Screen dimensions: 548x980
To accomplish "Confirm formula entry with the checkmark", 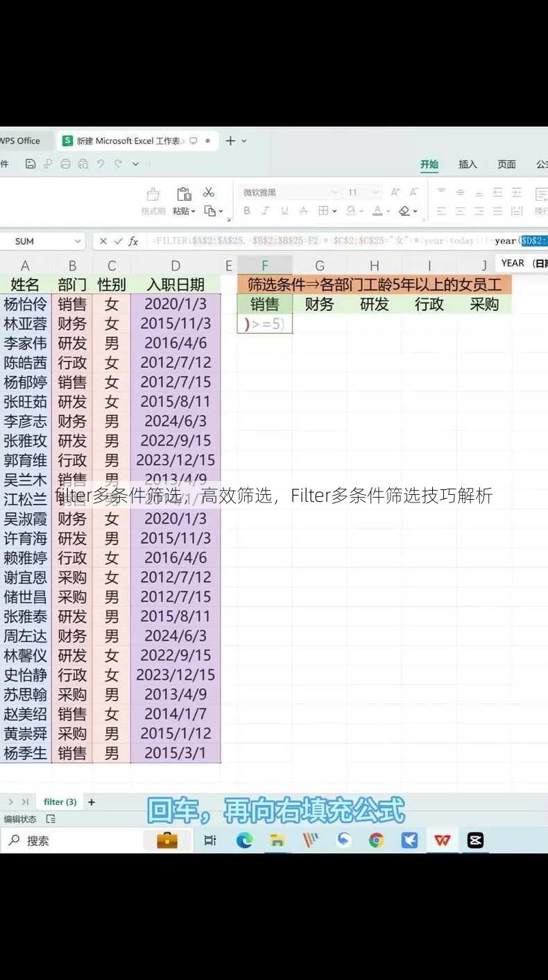I will point(118,241).
